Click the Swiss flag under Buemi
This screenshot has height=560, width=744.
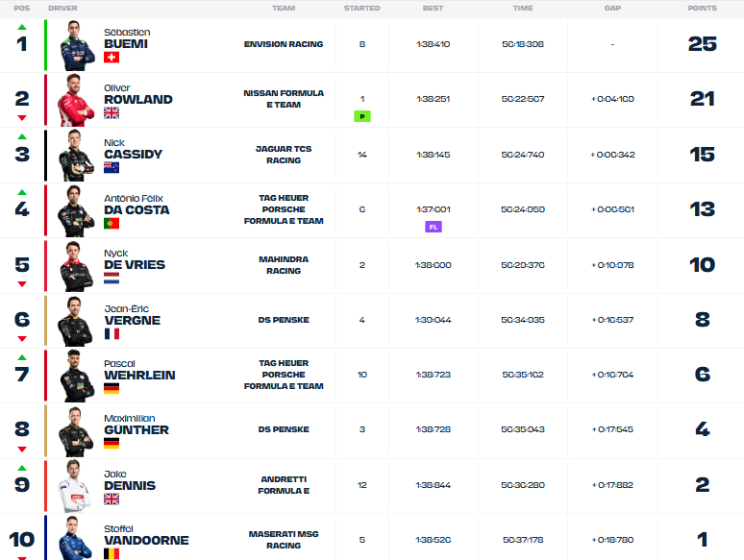pyautogui.click(x=112, y=58)
